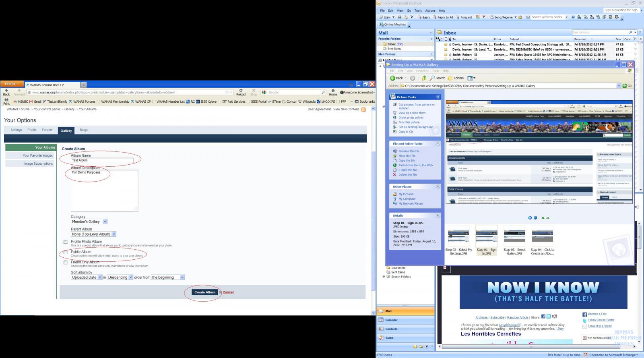Click Forward button in Outlook toolbar
Screen dimensions: 644x358
click(x=464, y=17)
